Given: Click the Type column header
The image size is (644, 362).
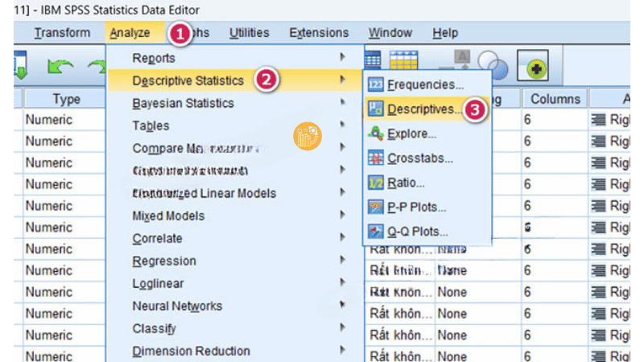Looking at the screenshot, I should point(64,99).
